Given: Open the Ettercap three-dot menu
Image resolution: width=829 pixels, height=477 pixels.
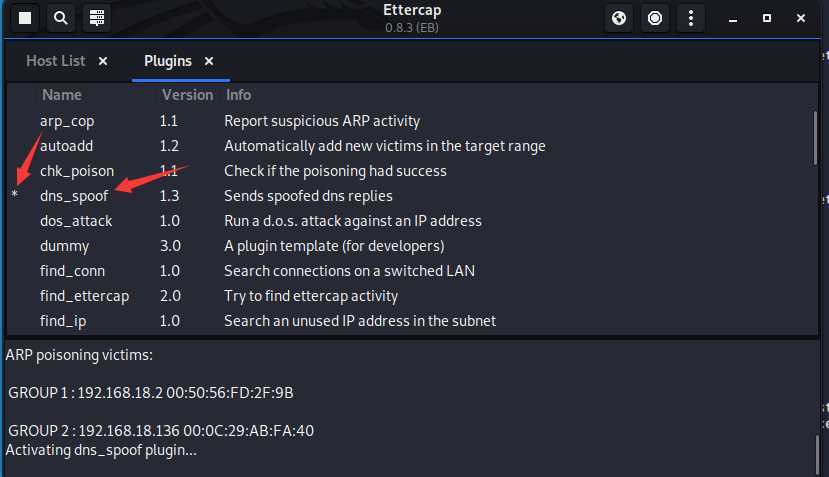Looking at the screenshot, I should 691,18.
